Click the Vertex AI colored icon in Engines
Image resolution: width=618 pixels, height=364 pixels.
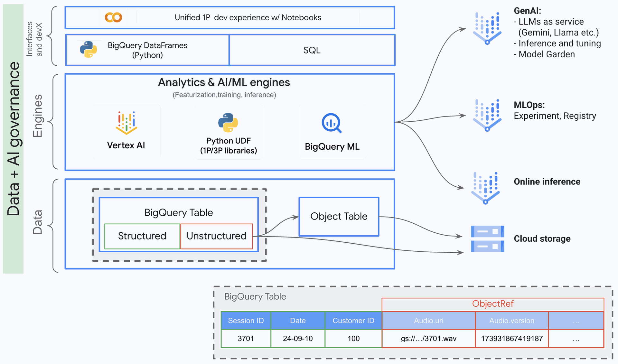(x=126, y=123)
